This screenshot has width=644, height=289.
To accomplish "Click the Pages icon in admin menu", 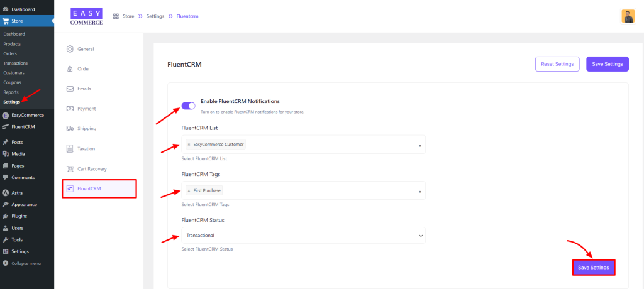I will point(6,166).
